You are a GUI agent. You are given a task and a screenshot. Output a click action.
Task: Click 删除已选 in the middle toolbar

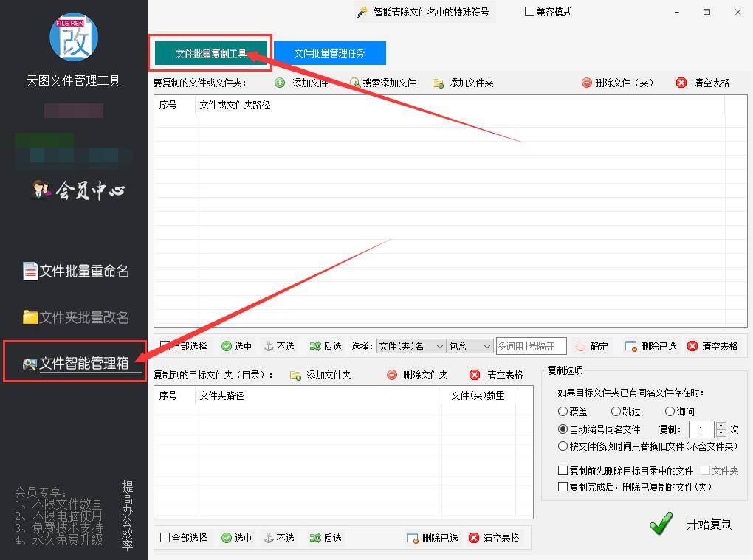click(x=650, y=346)
